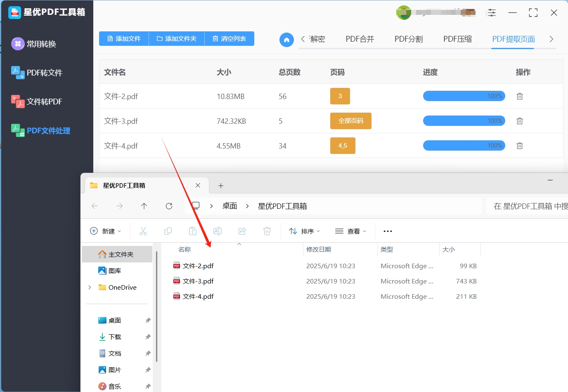
Task: Switch to the PDF压缩 tab
Action: pyautogui.click(x=457, y=39)
